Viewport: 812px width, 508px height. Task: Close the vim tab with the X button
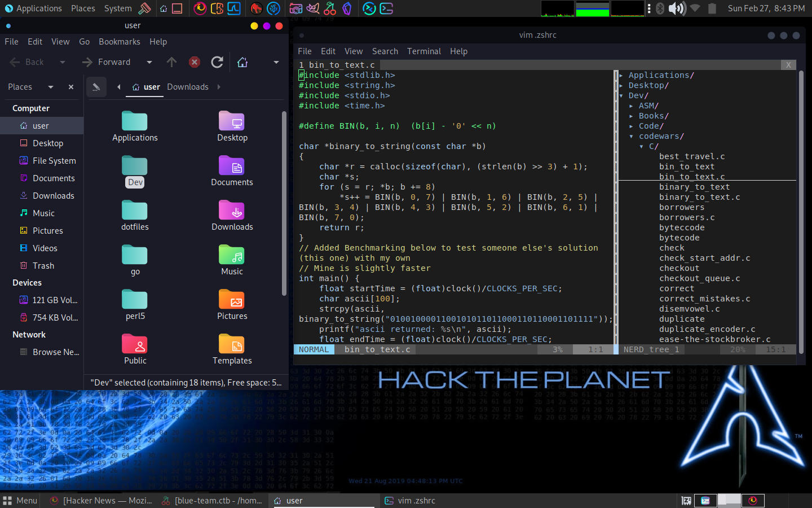point(788,65)
